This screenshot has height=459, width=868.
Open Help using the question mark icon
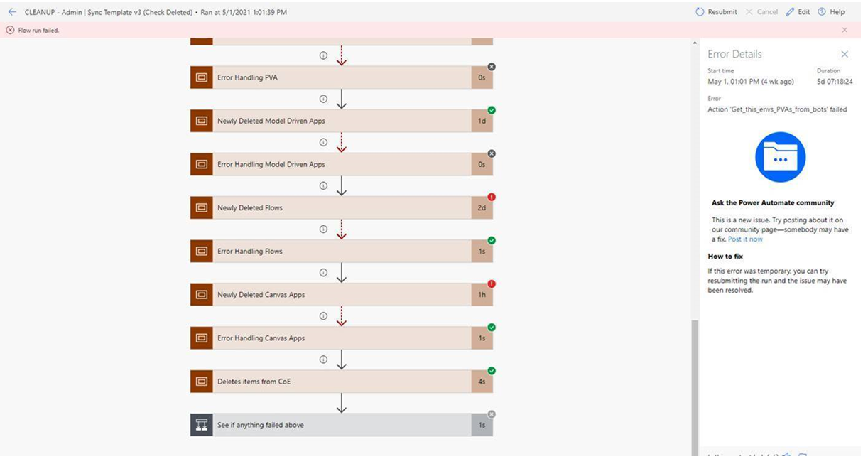[821, 11]
